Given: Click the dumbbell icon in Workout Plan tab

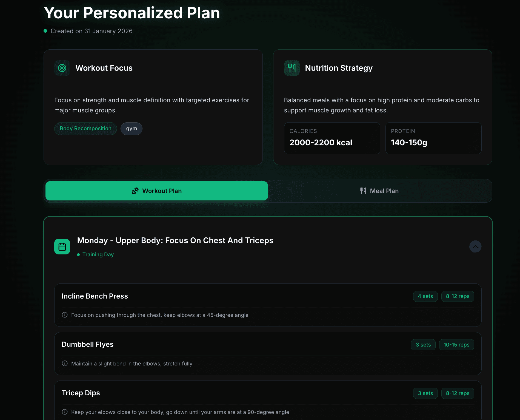Looking at the screenshot, I should (135, 191).
